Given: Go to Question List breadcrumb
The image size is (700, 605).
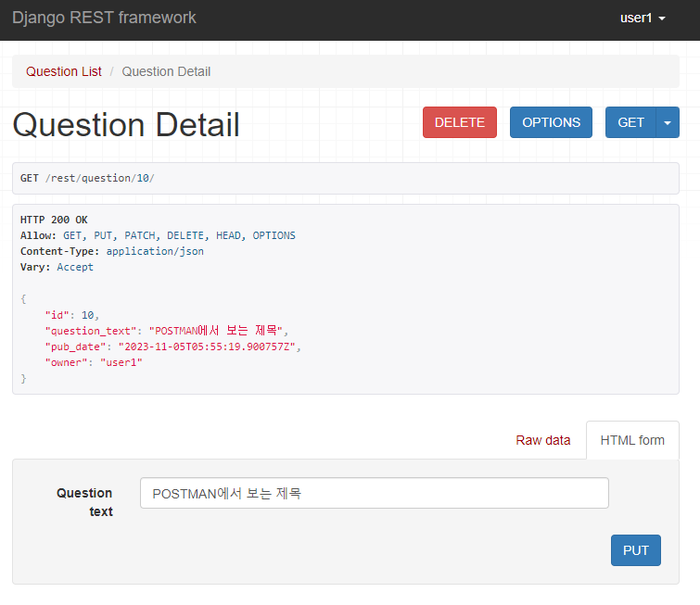Looking at the screenshot, I should pos(64,72).
